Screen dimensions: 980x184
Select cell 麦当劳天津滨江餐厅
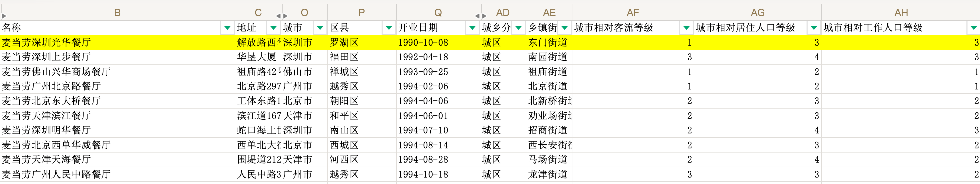117,115
